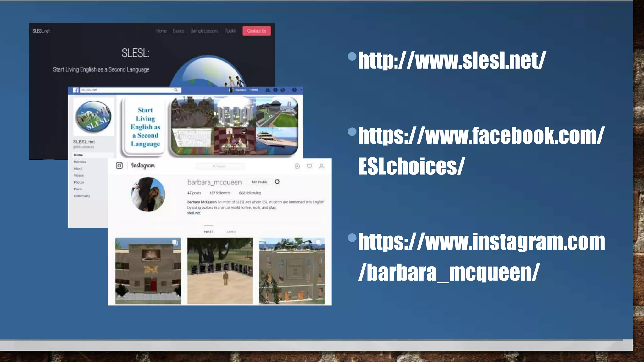Select Posts in Facebook page sidebar
Viewport: 644px width, 362px height.
click(78, 189)
